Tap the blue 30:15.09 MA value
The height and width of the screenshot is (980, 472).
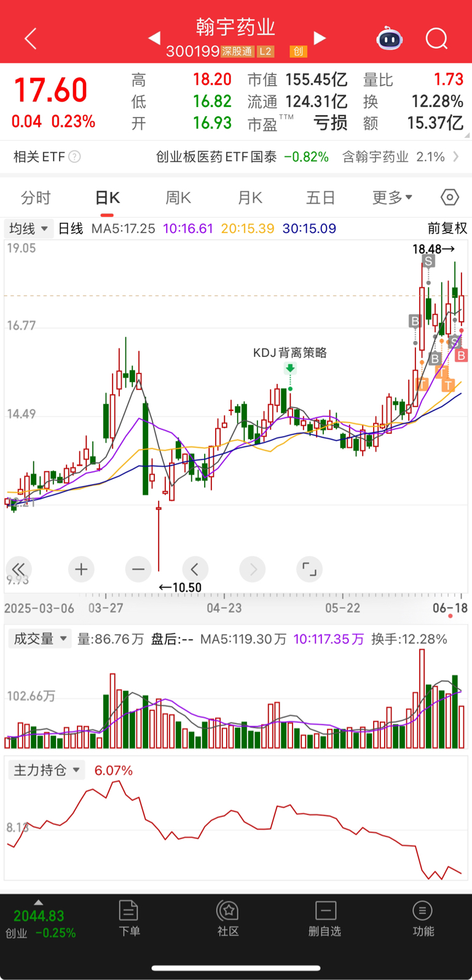click(309, 229)
